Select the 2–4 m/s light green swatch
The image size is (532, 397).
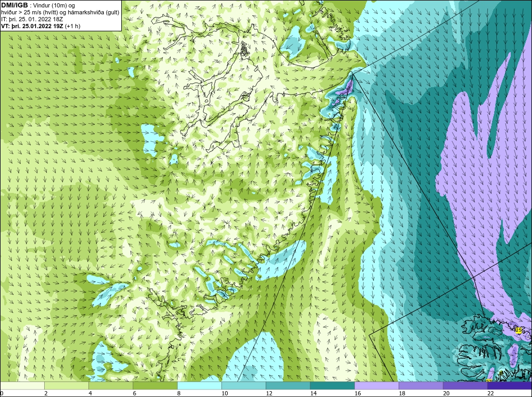click(66, 386)
